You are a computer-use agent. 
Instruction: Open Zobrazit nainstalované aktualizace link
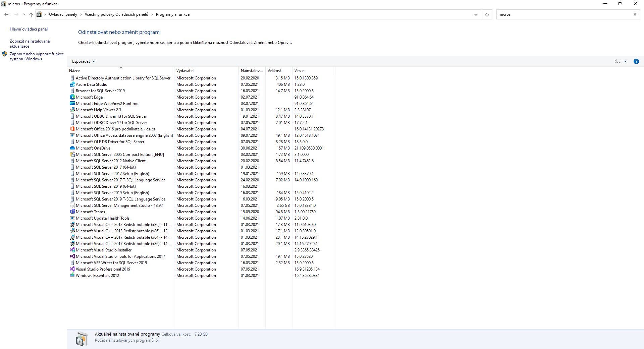(30, 44)
